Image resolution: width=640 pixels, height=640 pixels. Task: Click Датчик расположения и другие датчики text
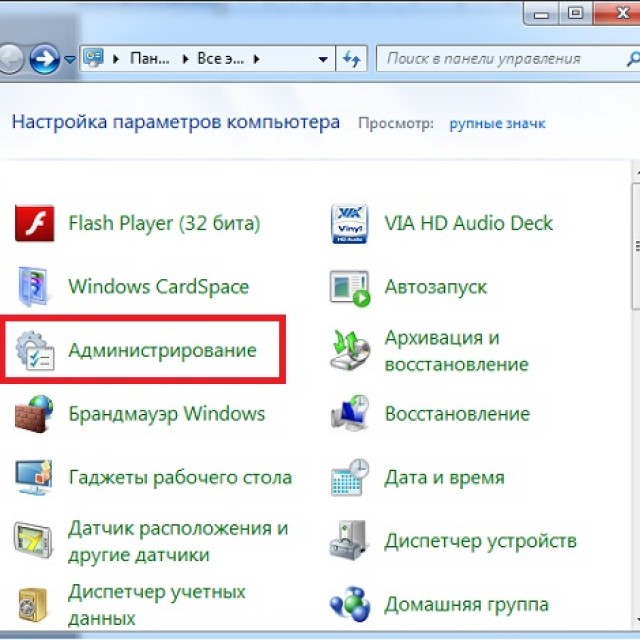pos(178,541)
